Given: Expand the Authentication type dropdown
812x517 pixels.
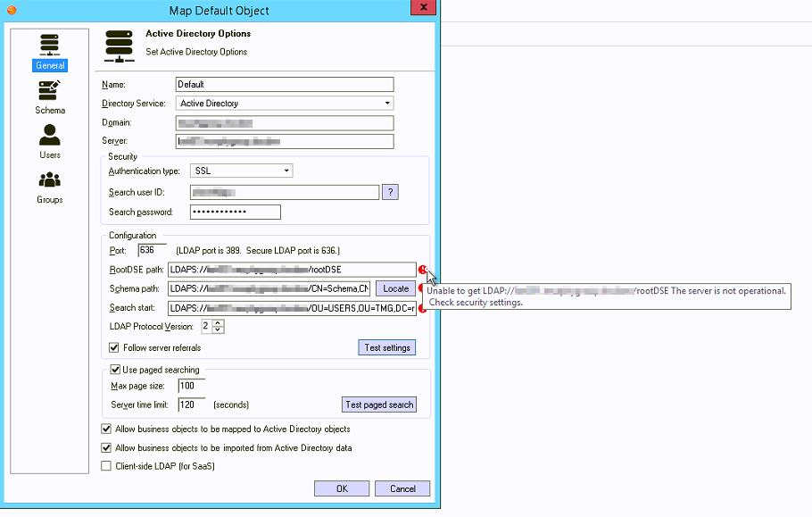Looking at the screenshot, I should coord(286,171).
